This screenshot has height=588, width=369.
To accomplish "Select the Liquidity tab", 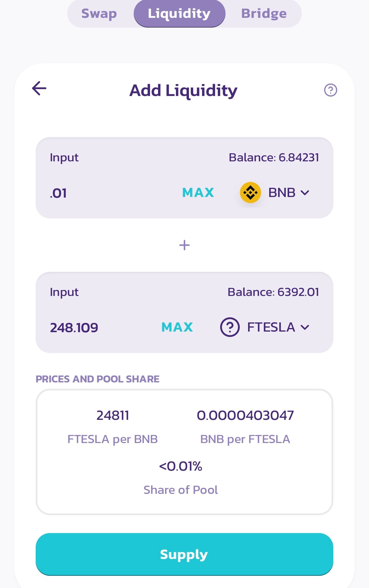I will pos(179,14).
